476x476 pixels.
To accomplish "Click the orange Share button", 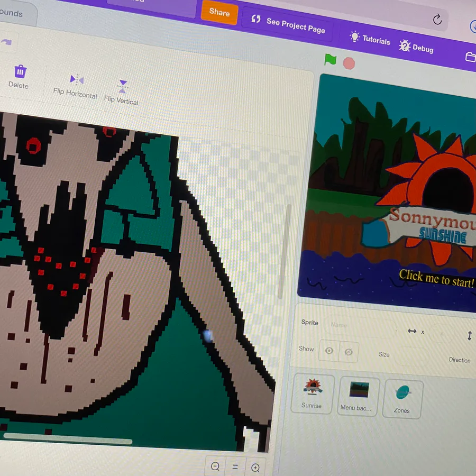I will [x=219, y=13].
